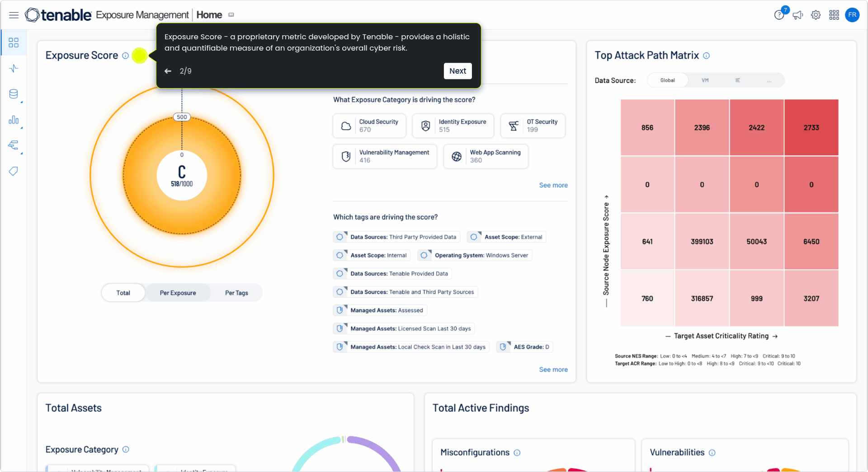Switch to the Per Tags view
The image size is (868, 472).
[236, 293]
